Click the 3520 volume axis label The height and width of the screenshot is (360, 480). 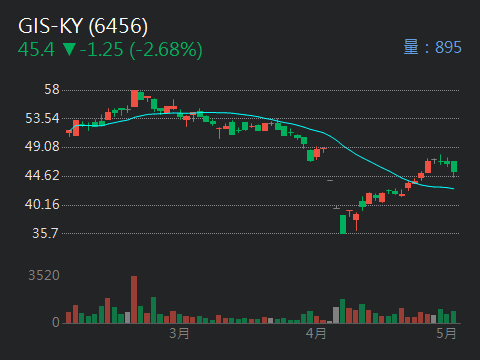(44, 275)
